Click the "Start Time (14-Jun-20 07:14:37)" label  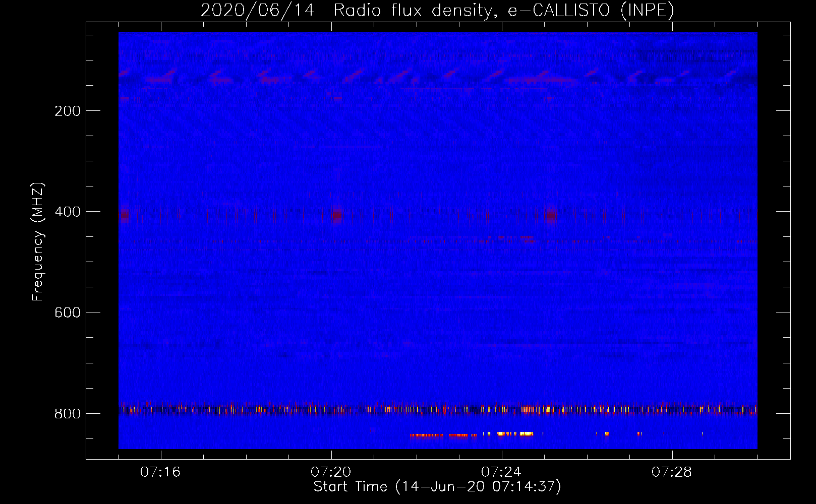pyautogui.click(x=437, y=487)
